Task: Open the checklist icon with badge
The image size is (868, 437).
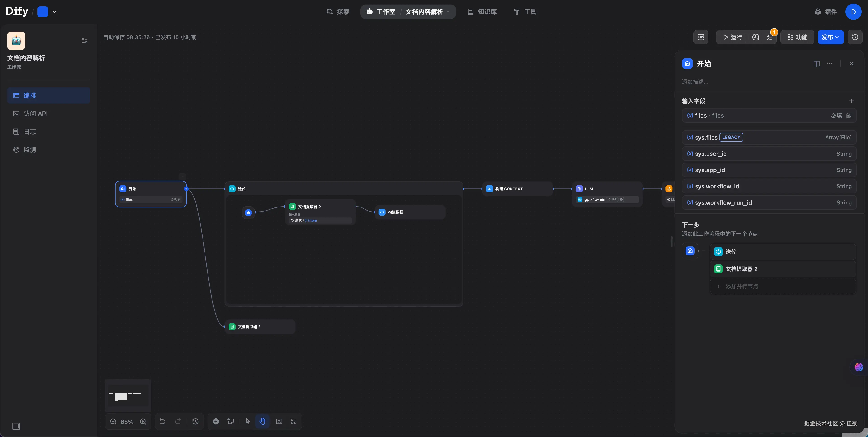Action: [x=770, y=37]
